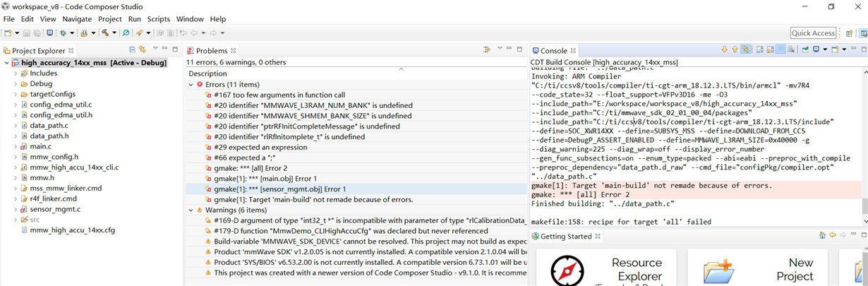Open the Open Console dropdown arrow

click(844, 49)
